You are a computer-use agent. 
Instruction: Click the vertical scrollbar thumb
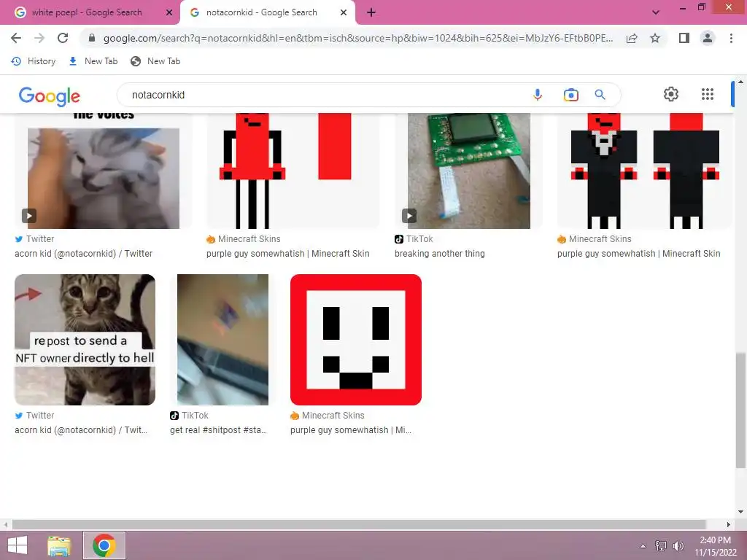(x=740, y=410)
